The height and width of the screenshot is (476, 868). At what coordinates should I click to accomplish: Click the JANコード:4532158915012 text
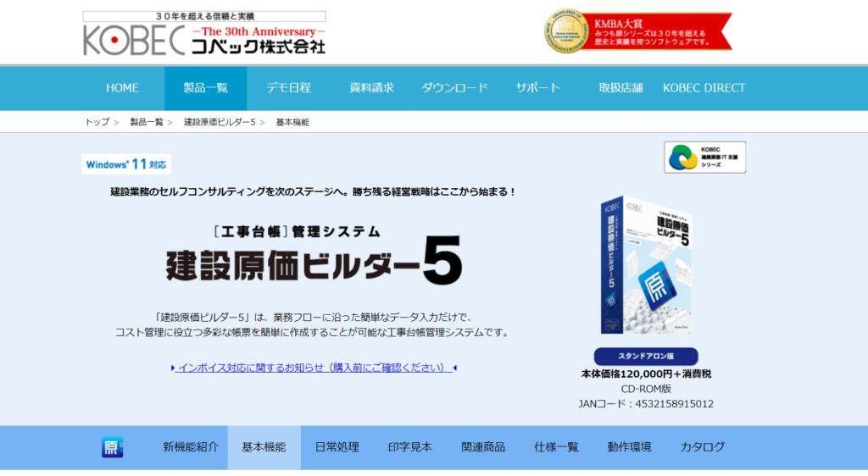[x=646, y=404]
